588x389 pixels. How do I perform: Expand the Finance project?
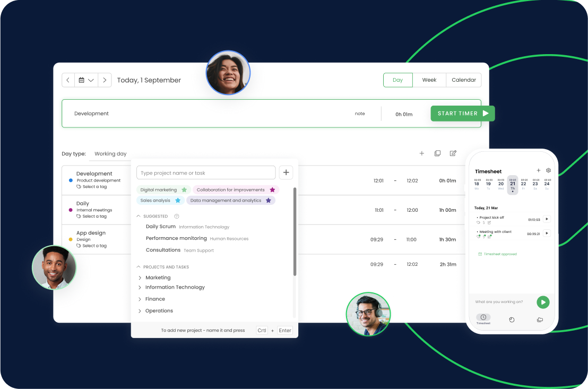pyautogui.click(x=140, y=299)
